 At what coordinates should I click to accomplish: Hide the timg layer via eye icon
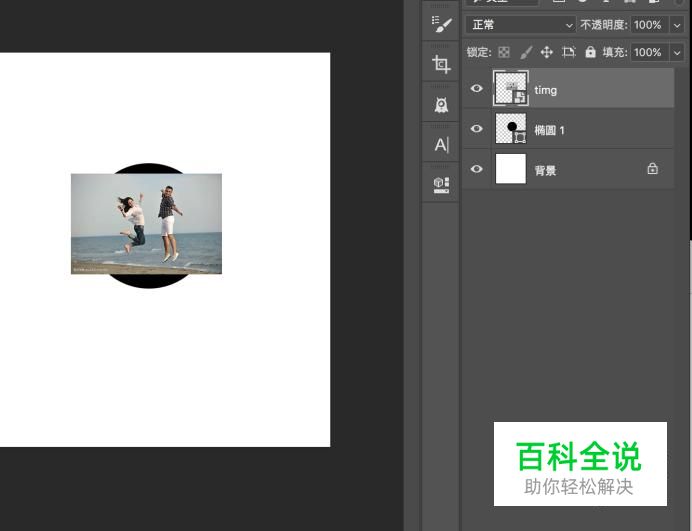pos(477,89)
